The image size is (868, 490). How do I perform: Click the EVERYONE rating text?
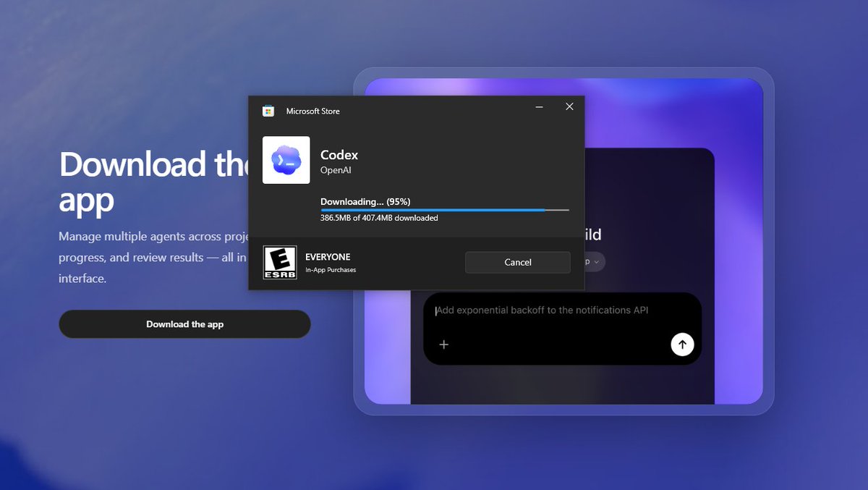328,257
